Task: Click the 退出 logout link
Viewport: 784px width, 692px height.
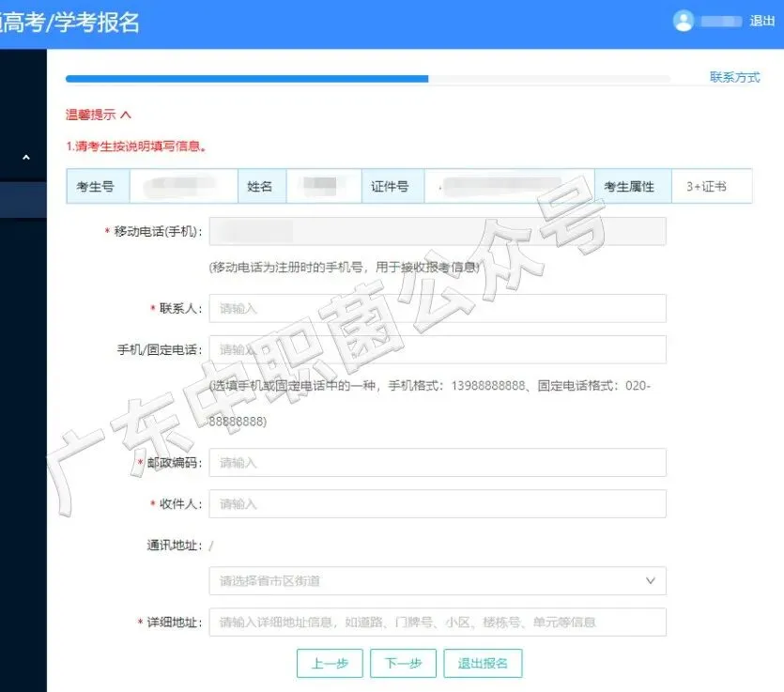Action: point(762,21)
